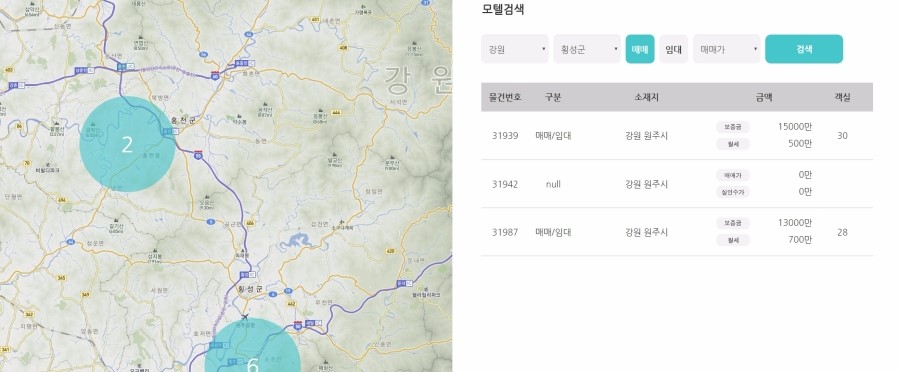Click the 700만 monthly rent amount

pos(800,240)
